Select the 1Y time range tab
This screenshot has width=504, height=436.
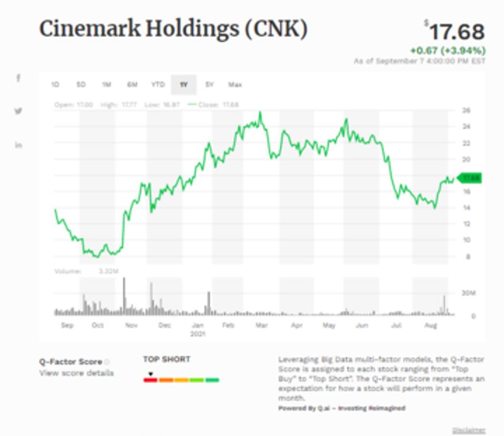183,85
